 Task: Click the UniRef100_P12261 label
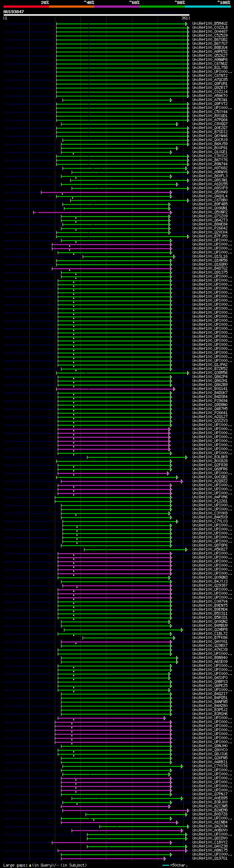210,501
